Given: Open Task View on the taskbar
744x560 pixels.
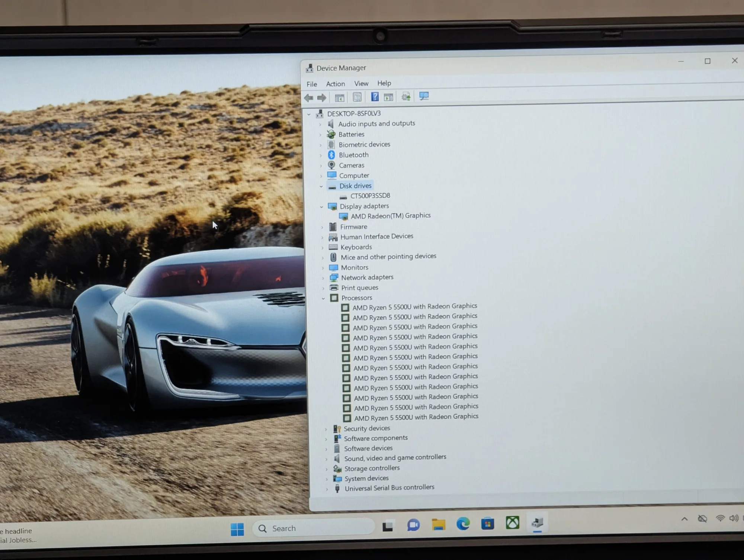Looking at the screenshot, I should pos(388,526).
